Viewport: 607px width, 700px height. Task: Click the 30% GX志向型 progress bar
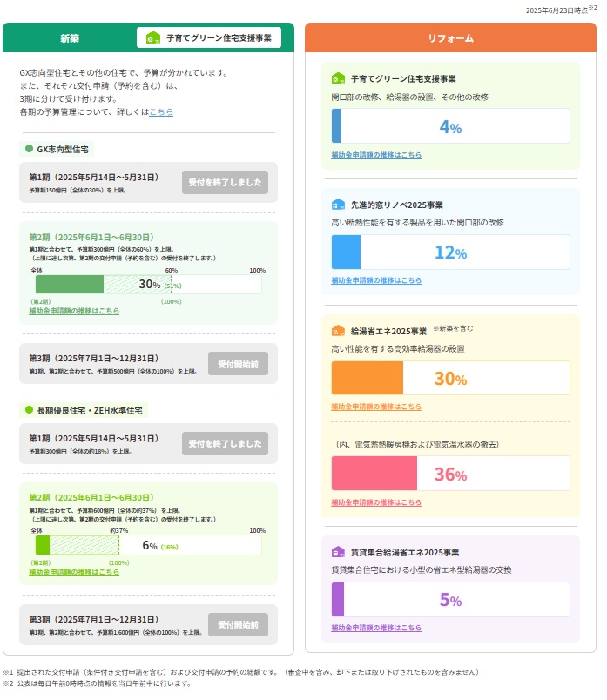click(x=148, y=285)
